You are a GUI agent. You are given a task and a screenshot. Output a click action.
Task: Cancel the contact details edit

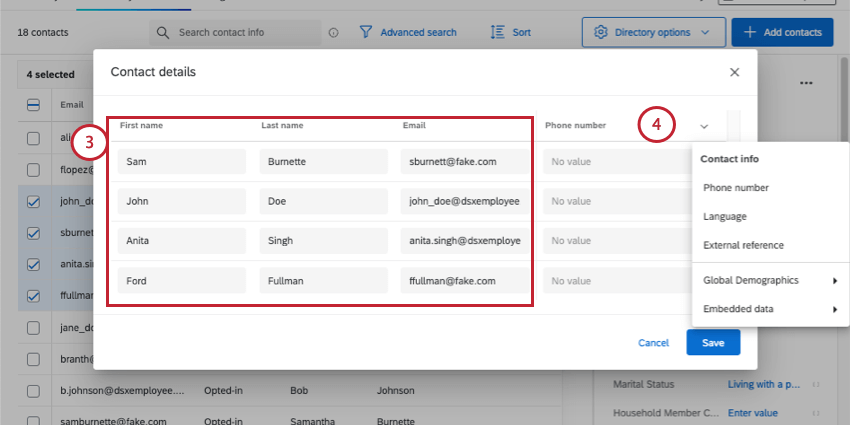[x=653, y=343]
